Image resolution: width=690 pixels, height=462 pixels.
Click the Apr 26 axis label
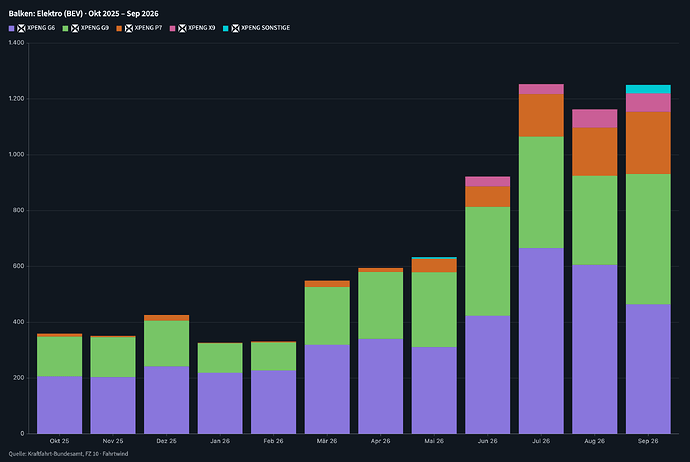(381, 441)
